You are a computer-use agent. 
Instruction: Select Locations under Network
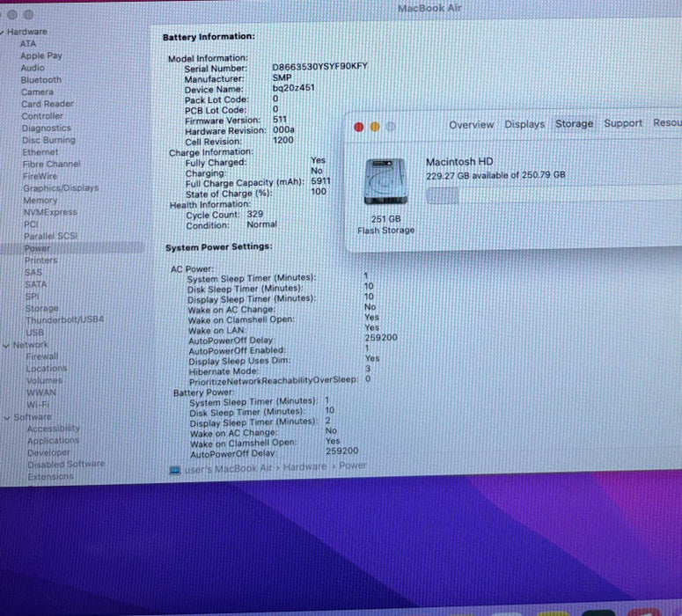47,368
